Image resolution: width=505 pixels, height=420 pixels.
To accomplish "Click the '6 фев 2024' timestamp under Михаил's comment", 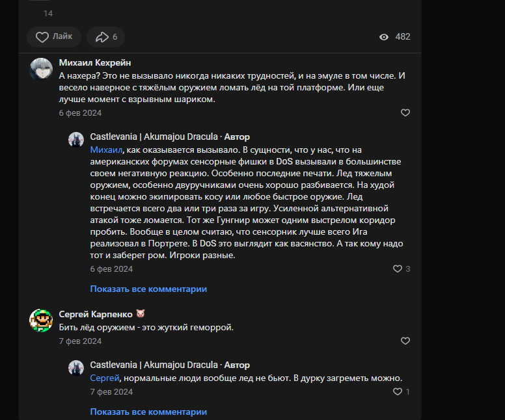I will coord(80,113).
